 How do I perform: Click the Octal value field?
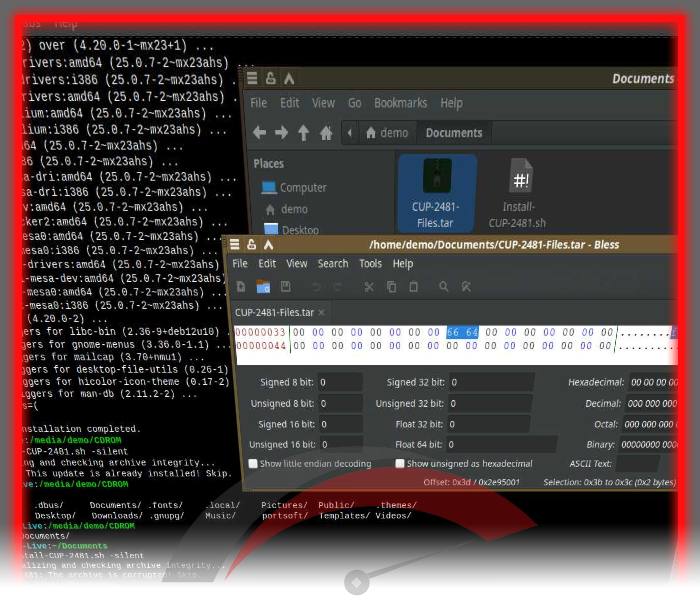pos(650,425)
